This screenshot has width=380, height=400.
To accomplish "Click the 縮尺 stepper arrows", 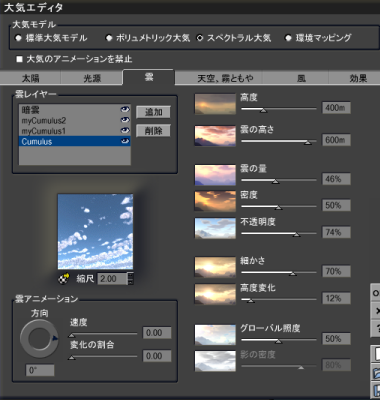I will [x=131, y=279].
